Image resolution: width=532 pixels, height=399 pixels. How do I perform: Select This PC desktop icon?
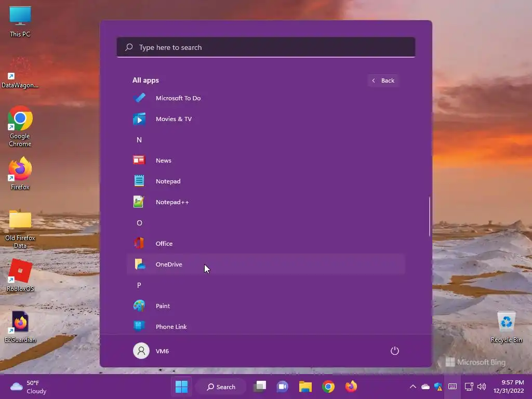[20, 22]
